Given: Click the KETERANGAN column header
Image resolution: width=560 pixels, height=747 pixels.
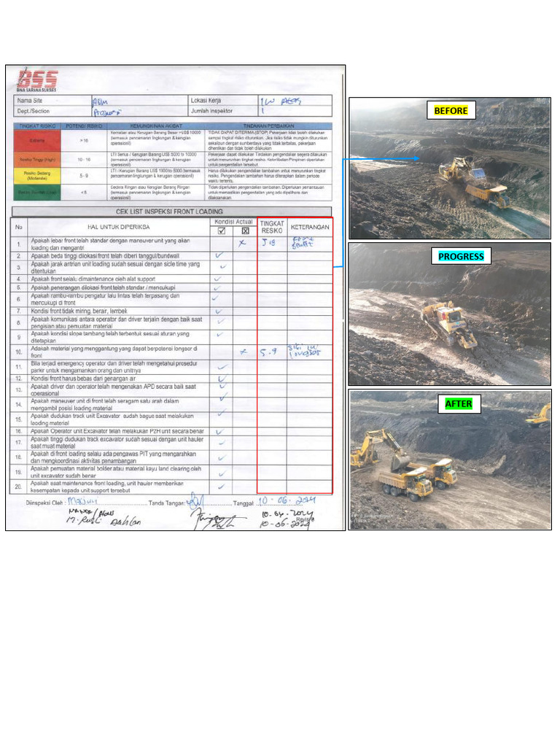Looking at the screenshot, I should [310, 228].
